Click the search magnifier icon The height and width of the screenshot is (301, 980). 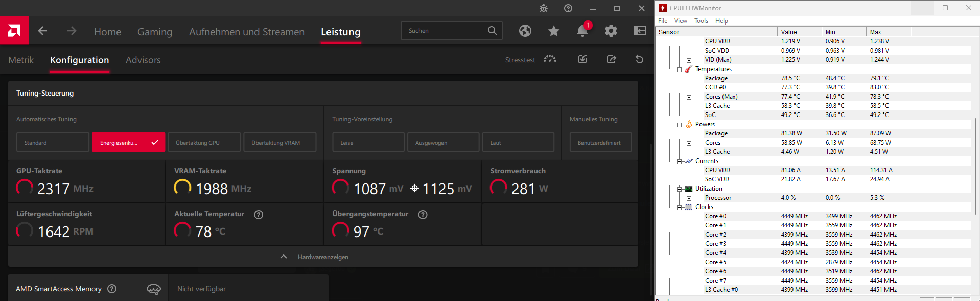[x=492, y=31]
